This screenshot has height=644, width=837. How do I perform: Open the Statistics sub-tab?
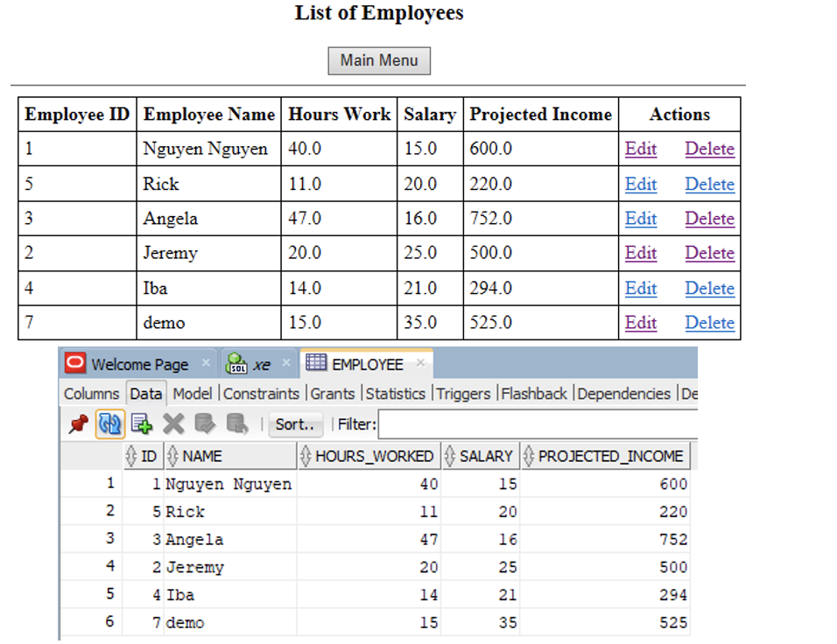396,394
